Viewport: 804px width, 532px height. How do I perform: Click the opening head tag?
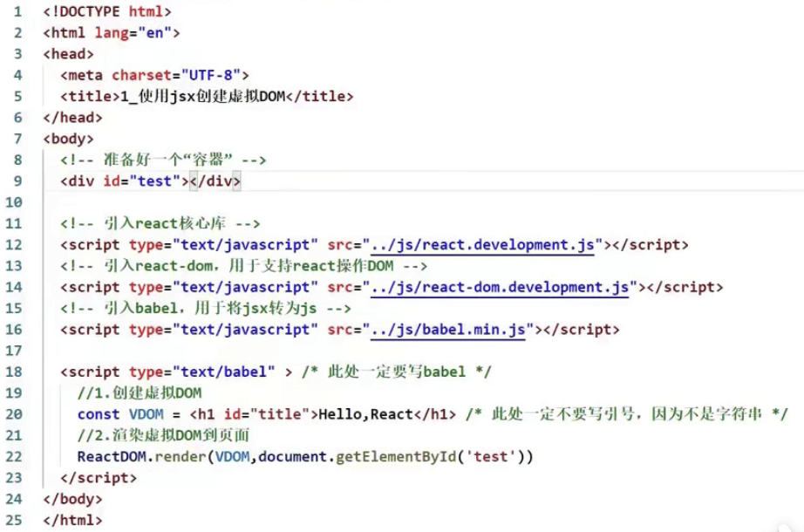point(69,54)
